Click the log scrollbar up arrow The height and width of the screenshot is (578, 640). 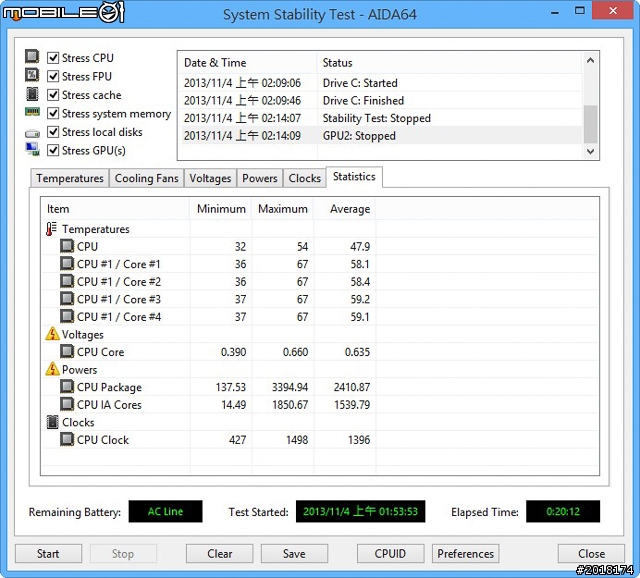(x=590, y=60)
